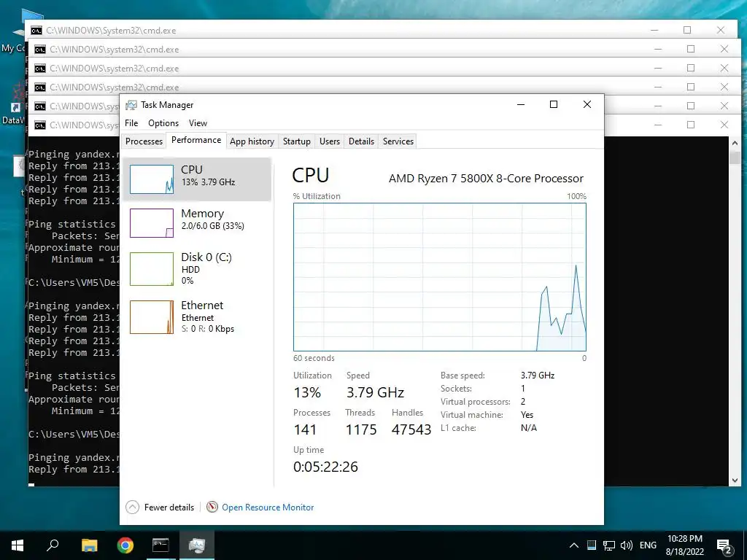The height and width of the screenshot is (560, 747).
Task: Collapse view with Fewer details chevron
Action: [133, 507]
